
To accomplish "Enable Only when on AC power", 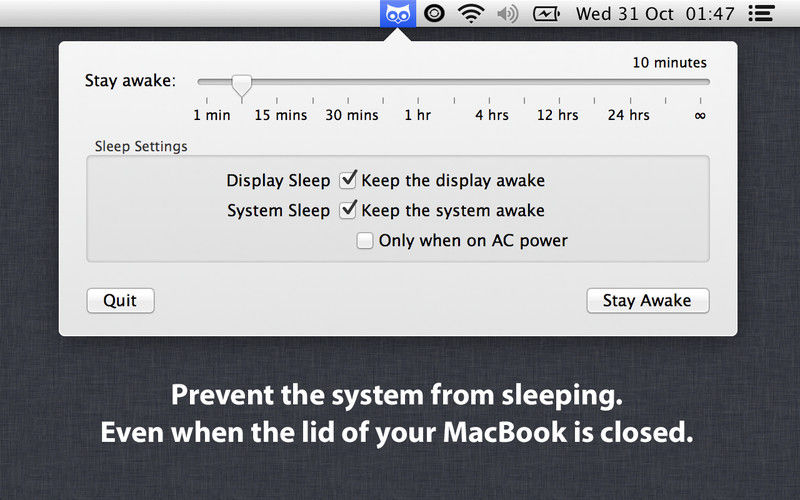I will [x=364, y=240].
